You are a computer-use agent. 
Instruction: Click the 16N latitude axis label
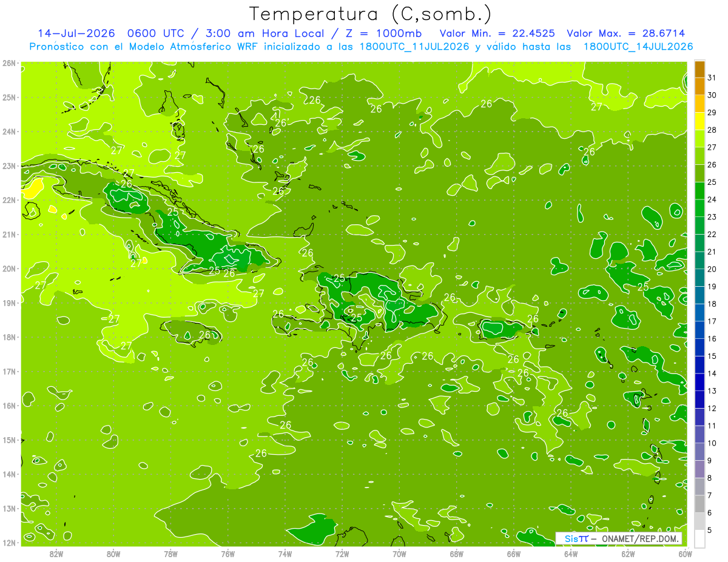click(x=8, y=406)
